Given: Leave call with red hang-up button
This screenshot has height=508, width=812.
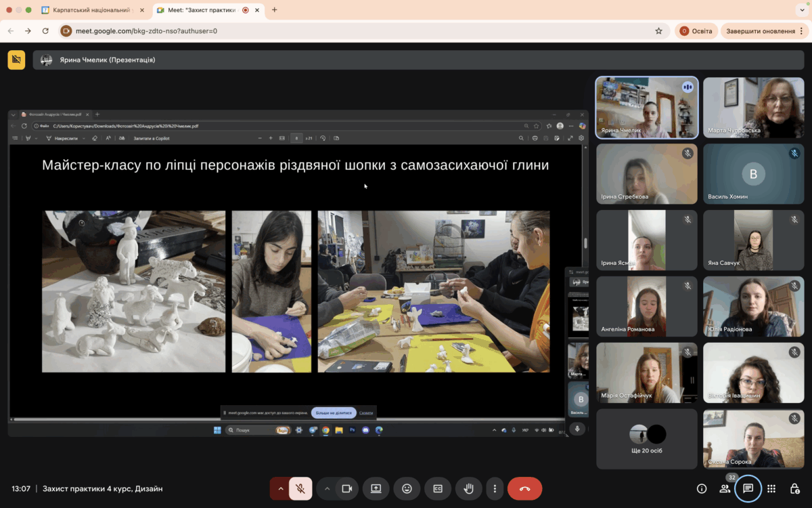Looking at the screenshot, I should click(524, 488).
